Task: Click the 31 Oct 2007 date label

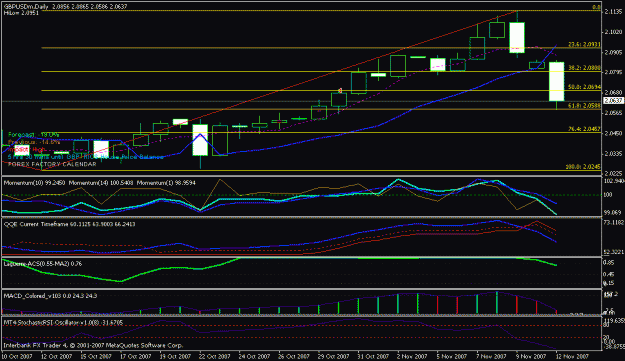Action: pos(373,356)
